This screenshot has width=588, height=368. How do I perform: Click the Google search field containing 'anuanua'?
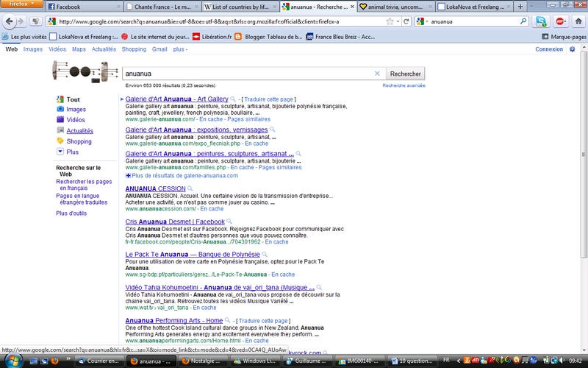246,74
